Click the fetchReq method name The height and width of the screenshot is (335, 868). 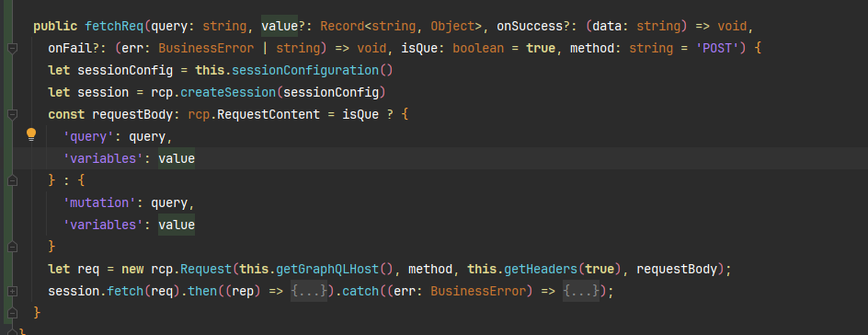(x=115, y=26)
